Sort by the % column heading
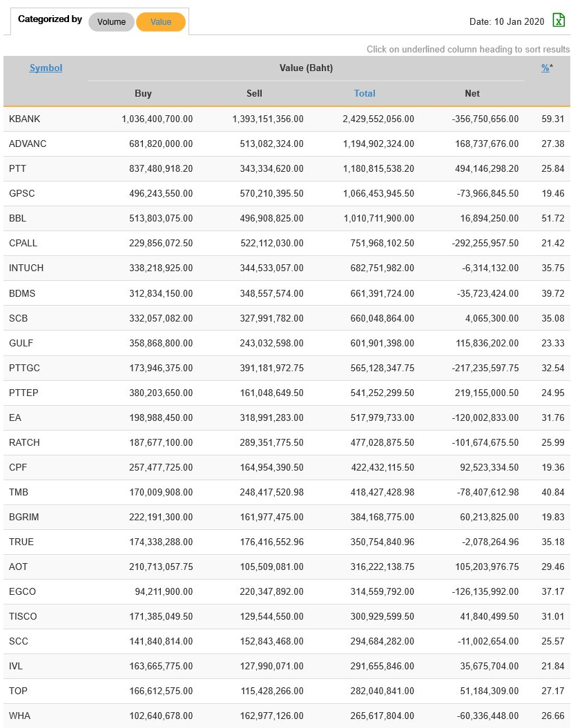The image size is (571, 728). 545,68
